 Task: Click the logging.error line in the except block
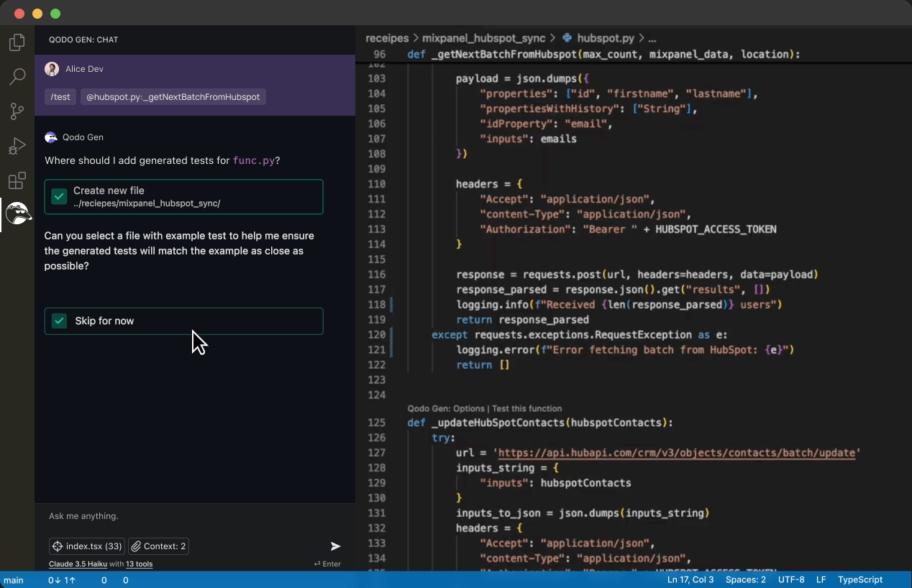tap(625, 350)
